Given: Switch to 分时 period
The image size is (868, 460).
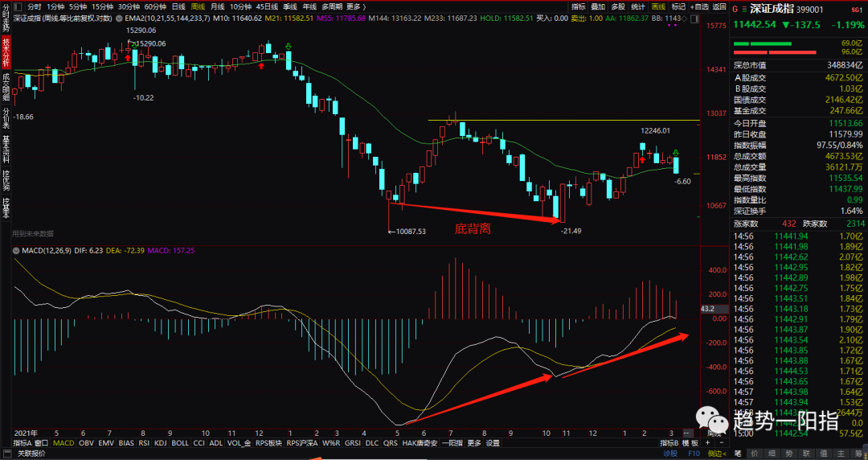Looking at the screenshot, I should pos(35,6).
